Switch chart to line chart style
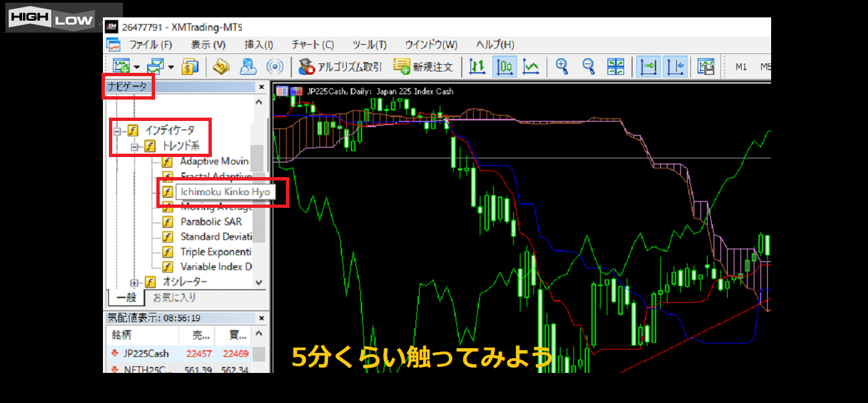Viewport: 868px width, 403px height. (531, 66)
